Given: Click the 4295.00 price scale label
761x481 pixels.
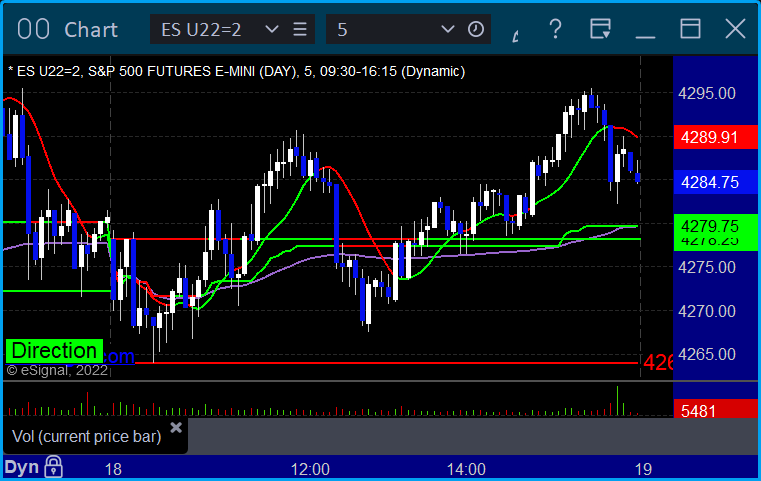Looking at the screenshot, I should 707,93.
